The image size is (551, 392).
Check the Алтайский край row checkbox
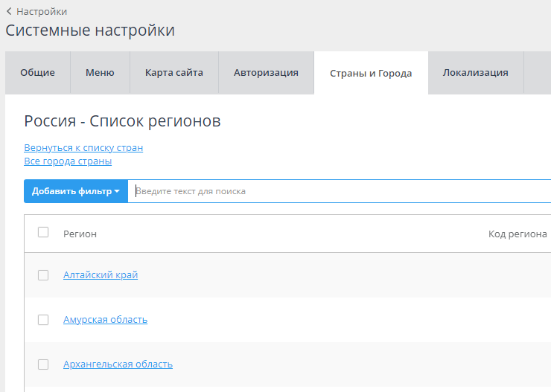pos(43,275)
